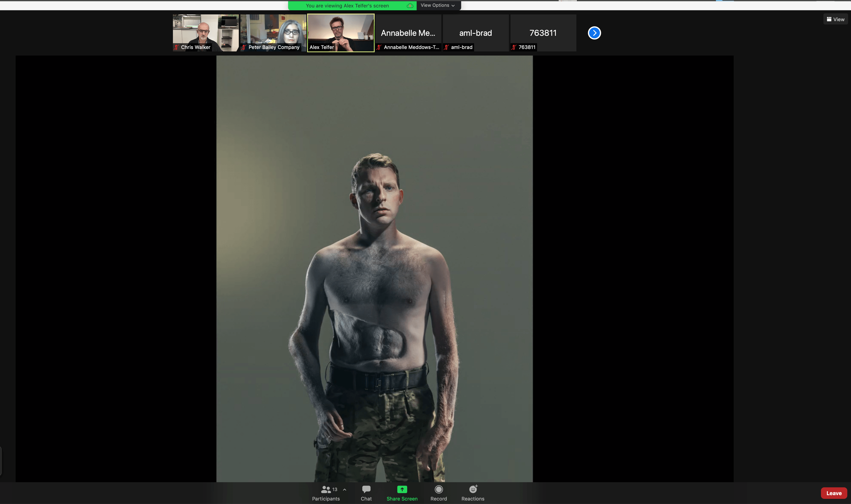Screen dimensions: 851x504
Task: Click the Alex Telfer name label
Action: coord(322,47)
